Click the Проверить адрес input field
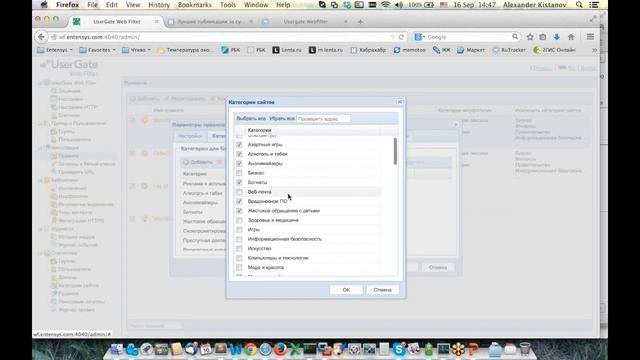Viewport: 640px width, 360px height. tap(323, 119)
